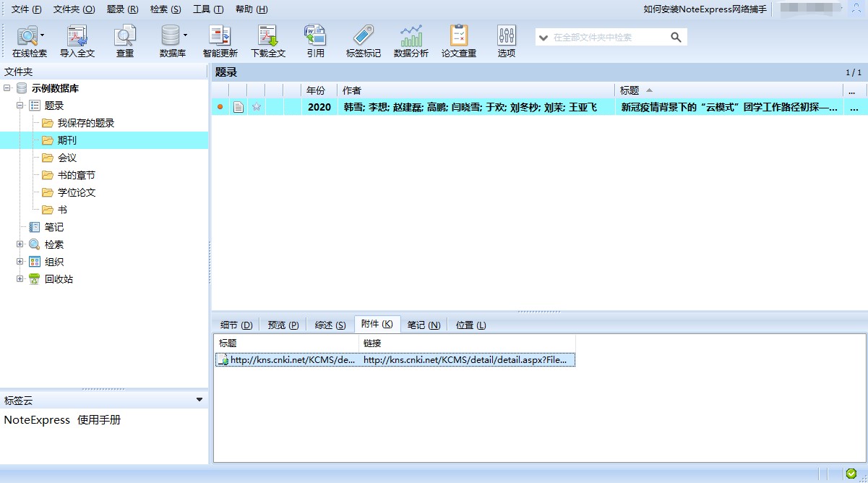Screen dimensions: 868x483
Task: Click the 在线检索 online search icon
Action: pyautogui.click(x=27, y=36)
